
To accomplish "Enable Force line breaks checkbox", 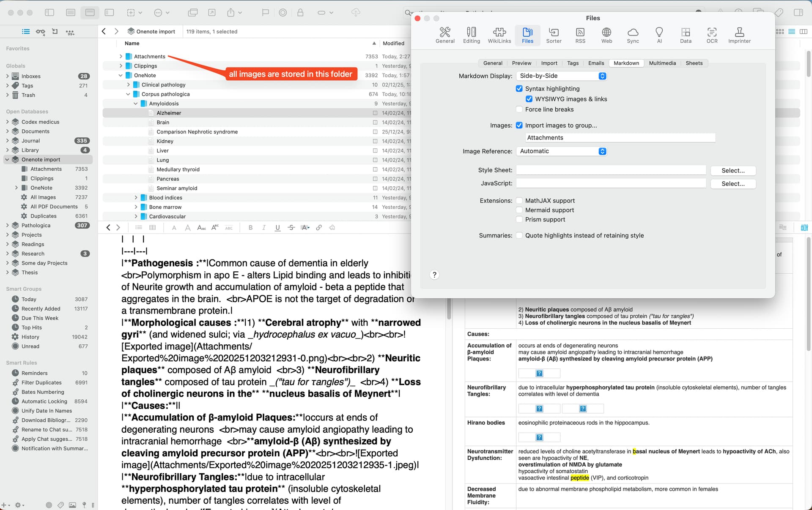I will 519,109.
